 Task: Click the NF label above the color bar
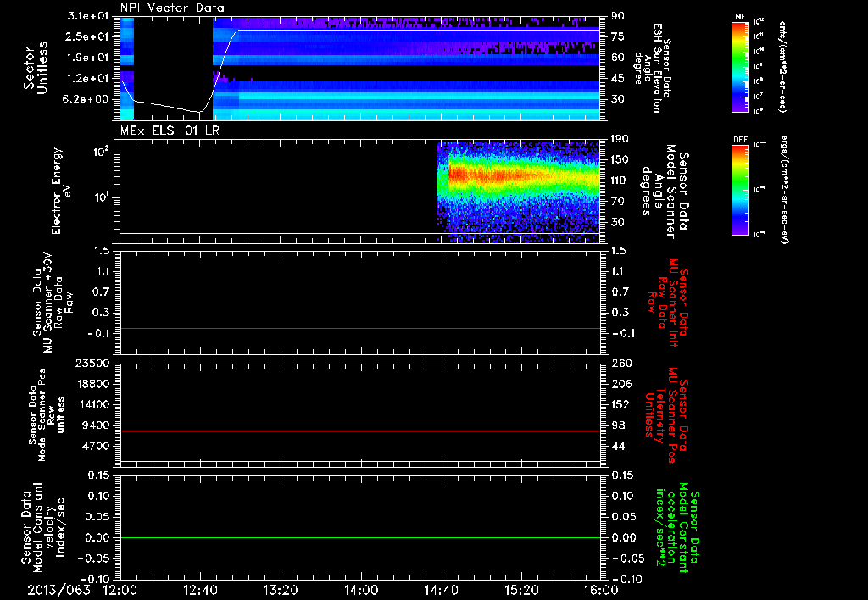click(740, 17)
